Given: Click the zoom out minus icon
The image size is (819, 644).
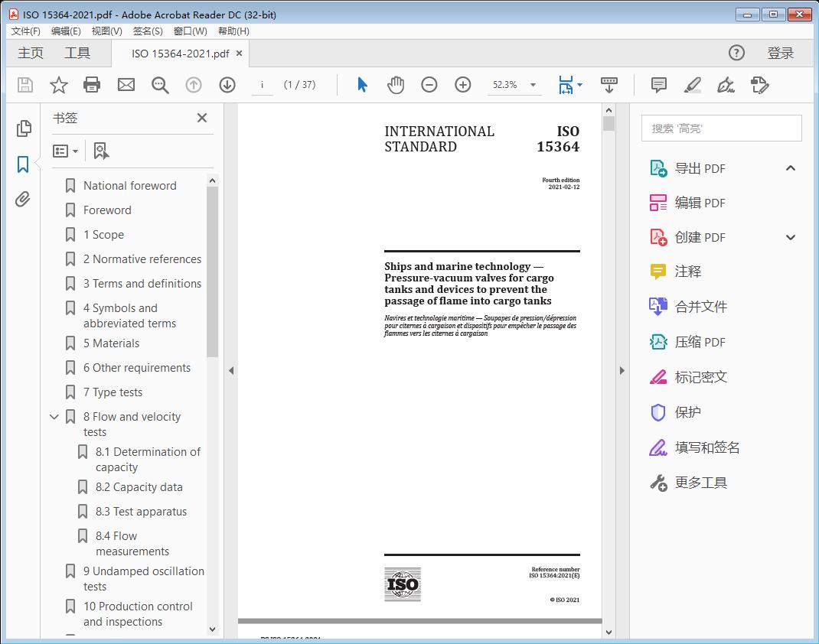Looking at the screenshot, I should click(429, 85).
